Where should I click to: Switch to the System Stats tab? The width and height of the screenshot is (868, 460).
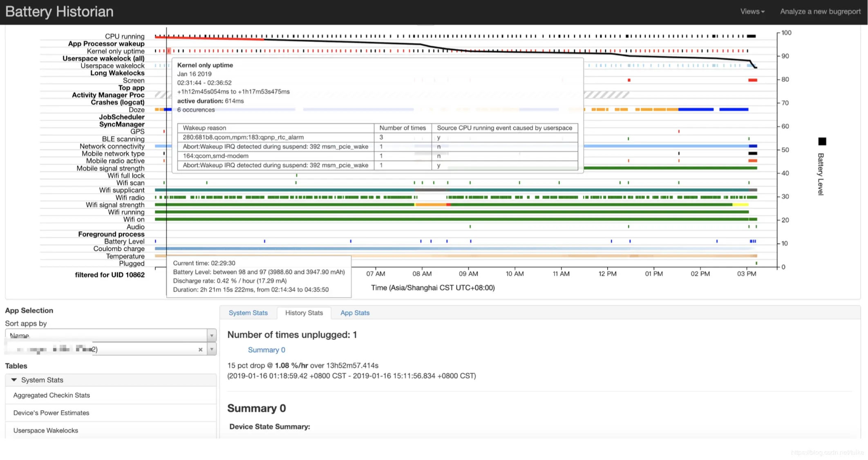tap(248, 313)
